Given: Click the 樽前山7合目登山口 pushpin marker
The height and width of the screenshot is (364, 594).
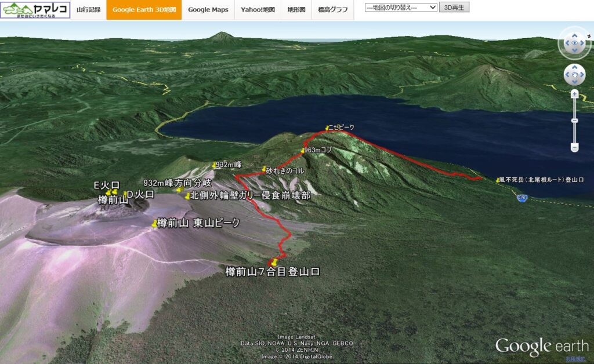Looking at the screenshot, I should click(274, 263).
